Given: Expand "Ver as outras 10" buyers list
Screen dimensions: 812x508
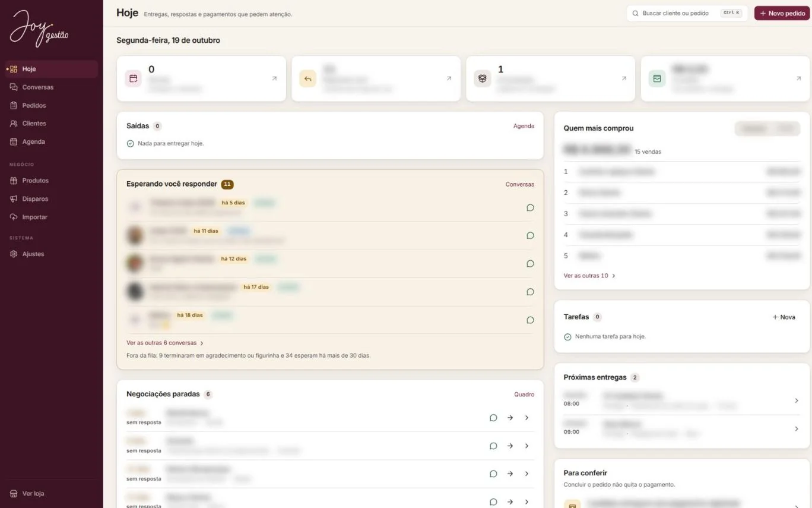Looking at the screenshot, I should coord(589,276).
